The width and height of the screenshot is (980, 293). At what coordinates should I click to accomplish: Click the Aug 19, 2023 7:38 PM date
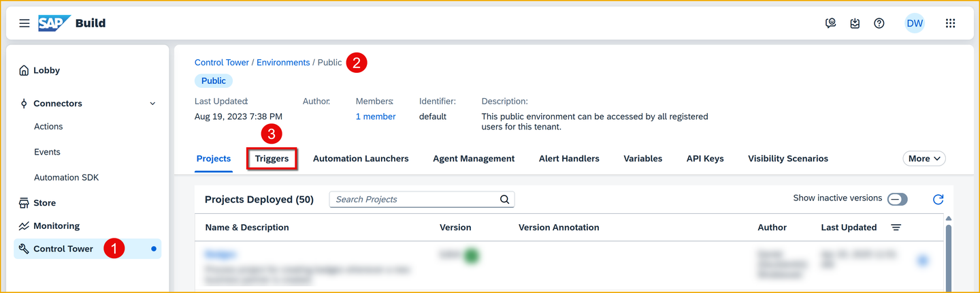click(x=238, y=117)
